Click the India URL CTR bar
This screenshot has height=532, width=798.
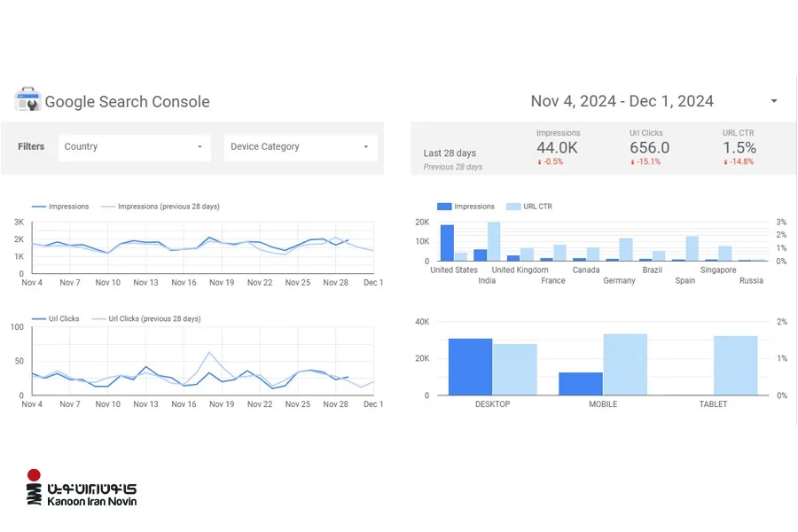coord(494,241)
